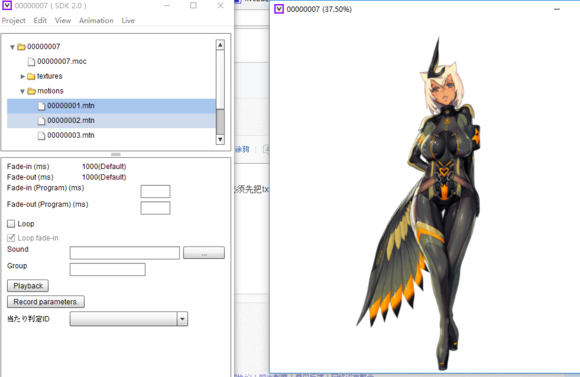This screenshot has width=580, height=377.
Task: Click the file tree scrollbar down arrow
Action: pyautogui.click(x=220, y=139)
